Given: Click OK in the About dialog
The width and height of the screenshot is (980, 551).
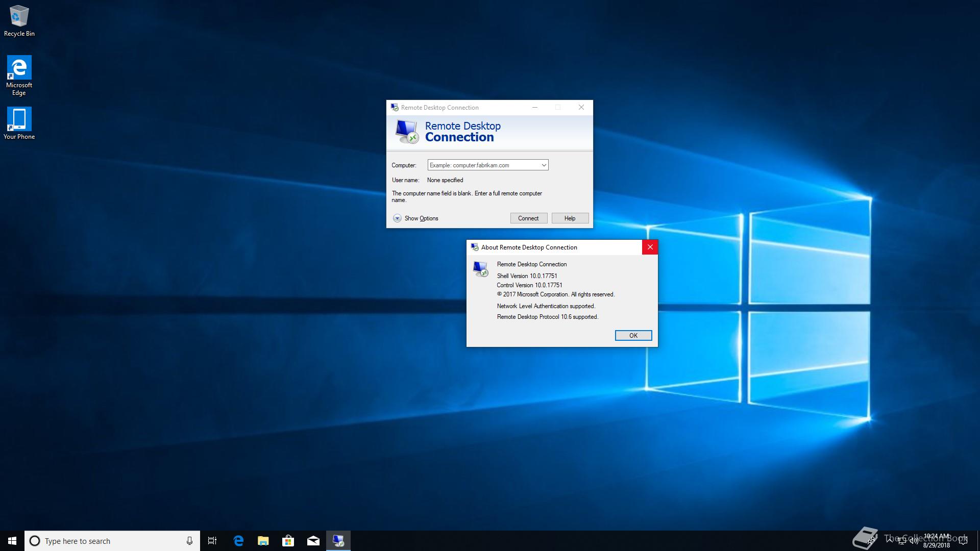Looking at the screenshot, I should point(633,335).
